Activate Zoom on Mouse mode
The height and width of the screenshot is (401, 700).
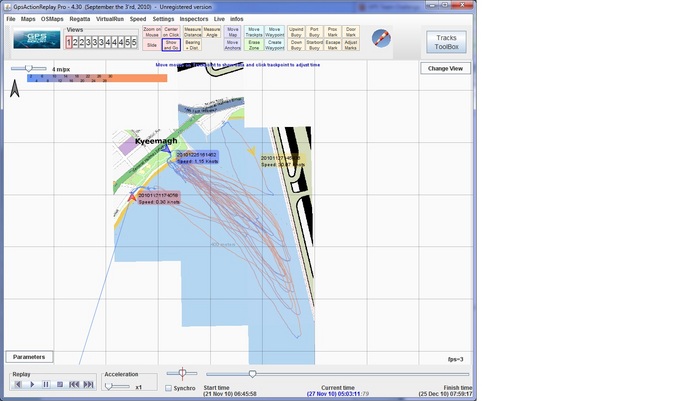[152, 32]
